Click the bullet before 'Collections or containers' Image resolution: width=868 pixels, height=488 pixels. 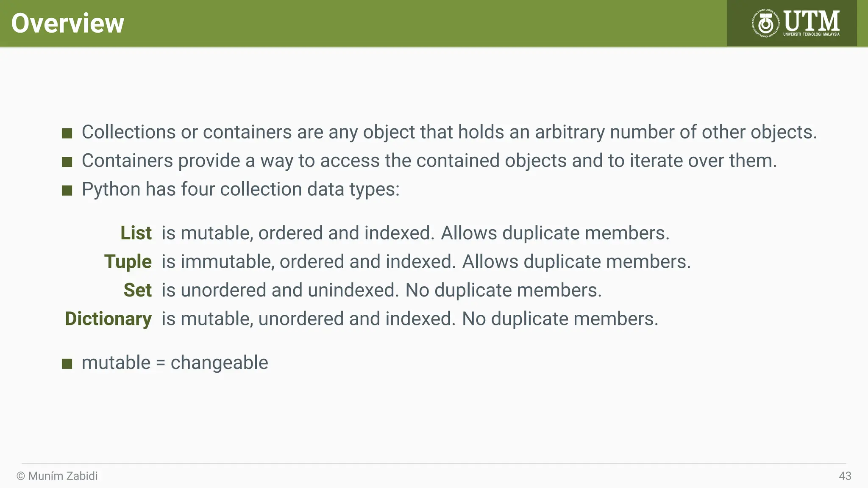pyautogui.click(x=67, y=133)
